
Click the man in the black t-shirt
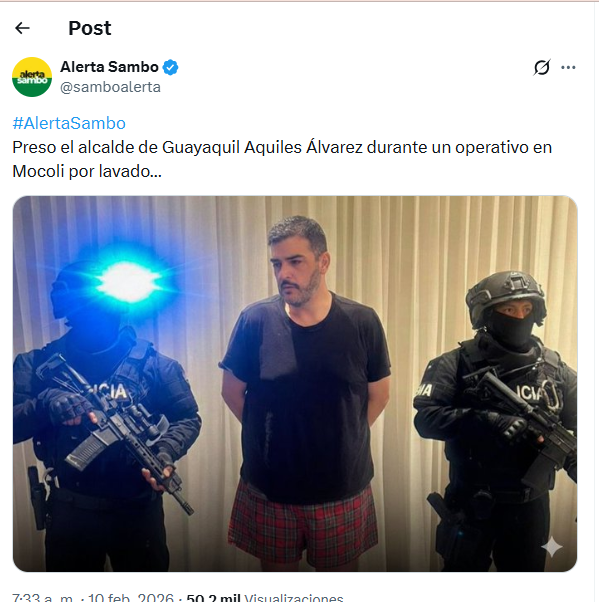[305, 384]
